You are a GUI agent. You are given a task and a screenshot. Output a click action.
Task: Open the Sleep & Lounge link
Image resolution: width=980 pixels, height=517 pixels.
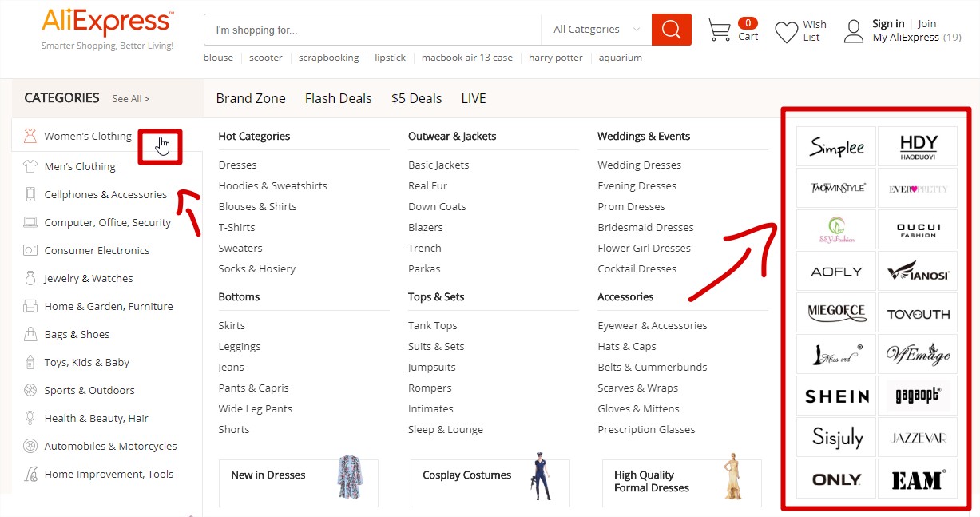446,429
